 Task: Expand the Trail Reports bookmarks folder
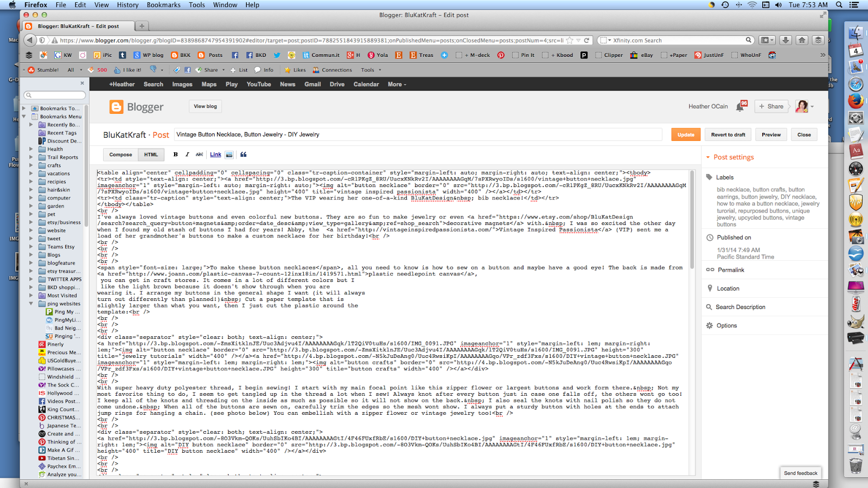point(31,157)
